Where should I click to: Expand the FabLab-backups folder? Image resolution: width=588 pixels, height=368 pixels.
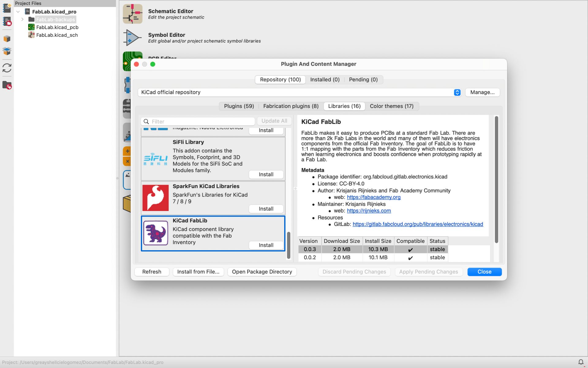coord(22,19)
